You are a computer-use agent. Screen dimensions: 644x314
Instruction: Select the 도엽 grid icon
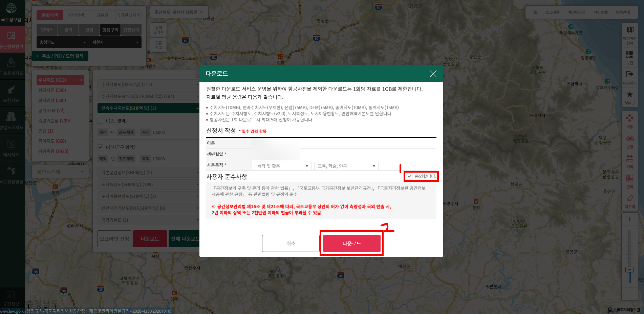pos(630,57)
